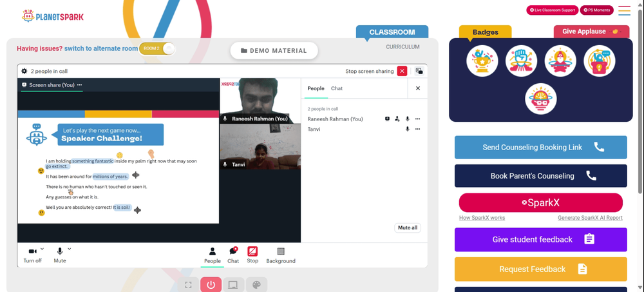Click the page vertical scrollbar
Viewport: 644px width, 292px height.
641,101
